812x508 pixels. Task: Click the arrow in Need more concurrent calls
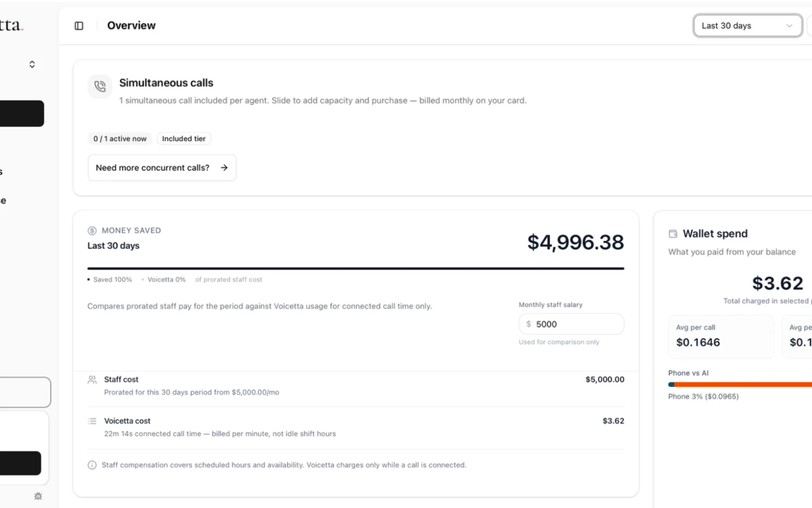224,168
